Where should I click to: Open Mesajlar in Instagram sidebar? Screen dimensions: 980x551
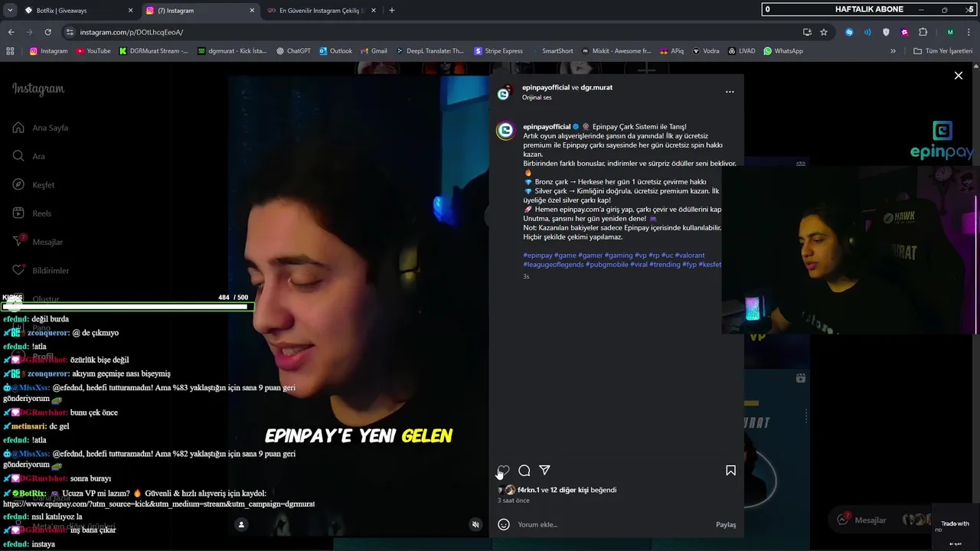point(38,242)
